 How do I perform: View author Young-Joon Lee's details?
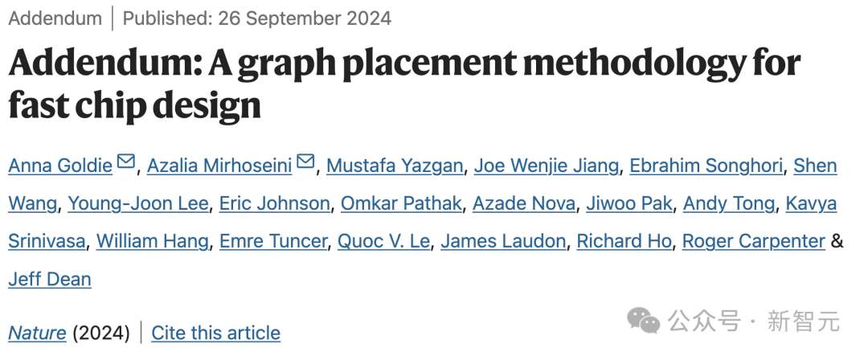coord(138,203)
